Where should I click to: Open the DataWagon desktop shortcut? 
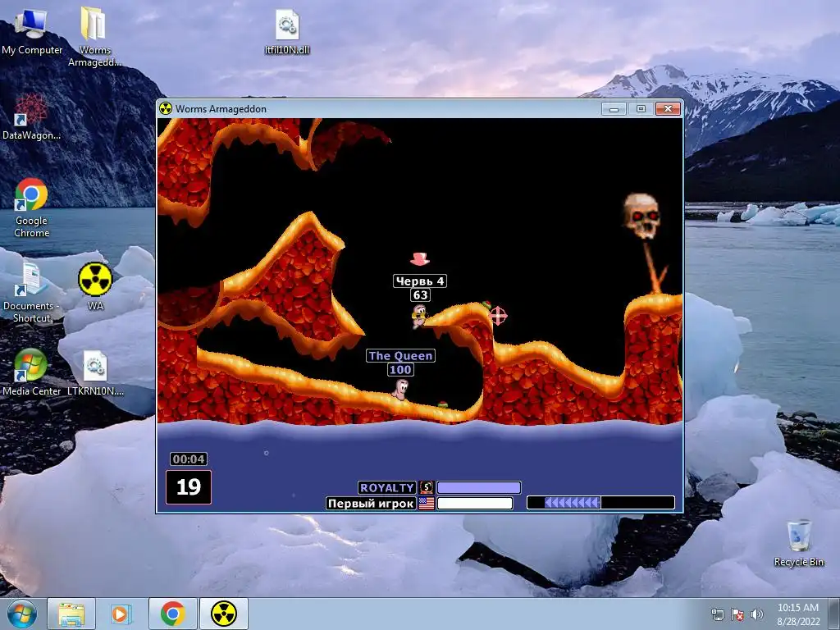(x=31, y=116)
